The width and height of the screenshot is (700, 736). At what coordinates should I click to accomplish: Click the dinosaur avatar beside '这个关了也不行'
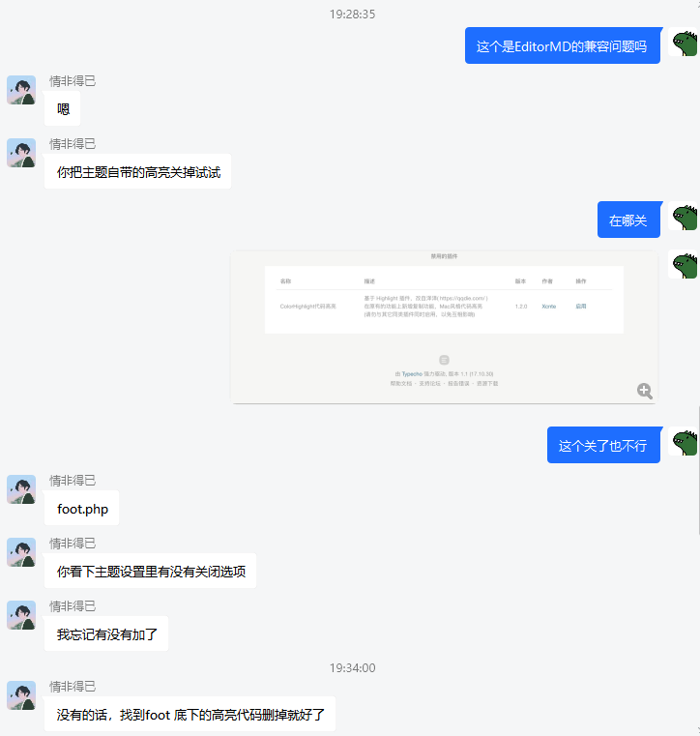point(684,442)
